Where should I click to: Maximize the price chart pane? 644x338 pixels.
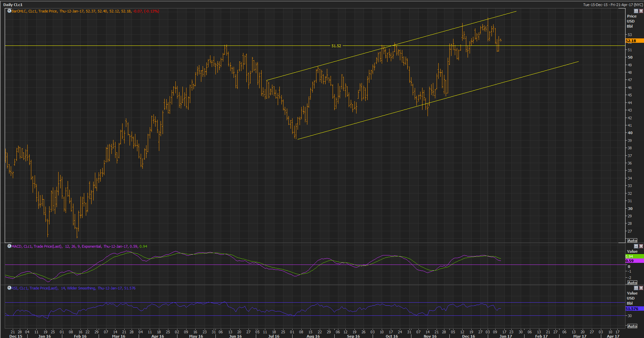click(x=636, y=11)
